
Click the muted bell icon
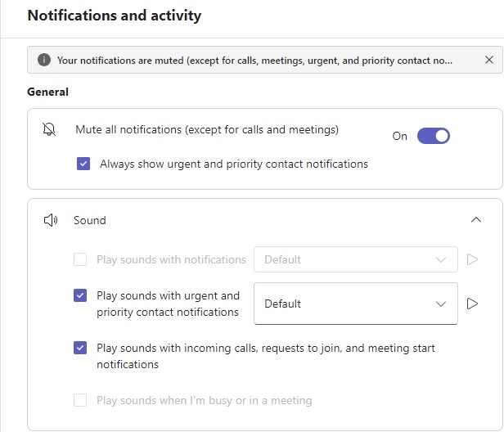click(49, 129)
